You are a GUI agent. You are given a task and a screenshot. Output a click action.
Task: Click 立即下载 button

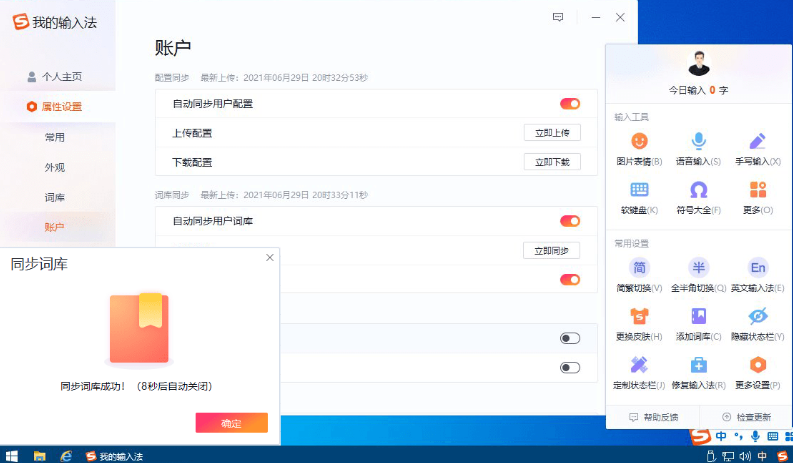tap(552, 162)
